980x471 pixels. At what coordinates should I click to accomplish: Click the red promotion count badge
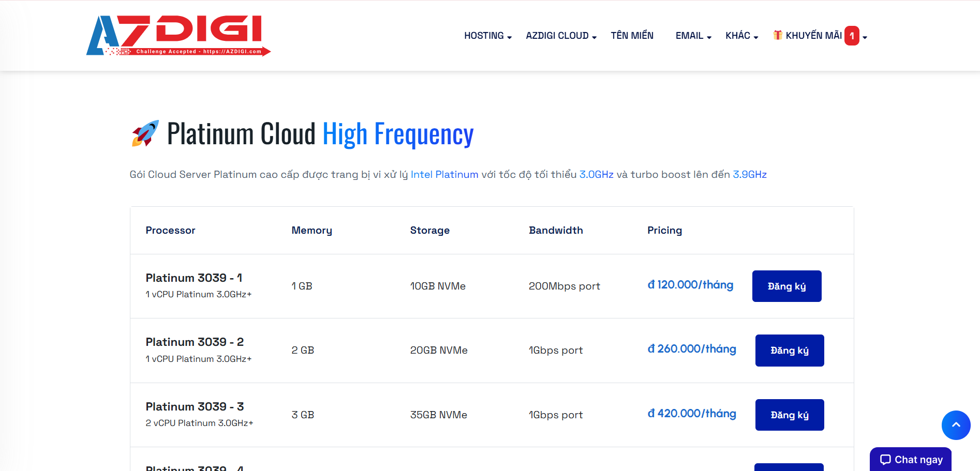(x=852, y=36)
